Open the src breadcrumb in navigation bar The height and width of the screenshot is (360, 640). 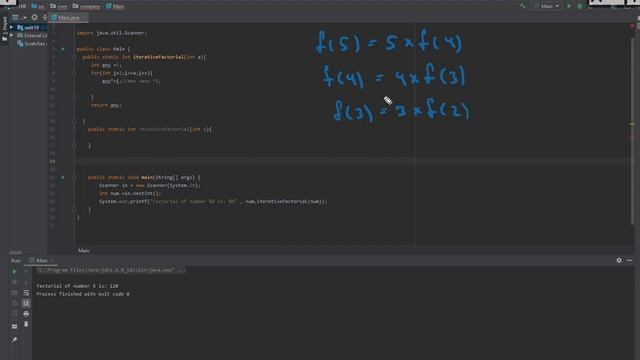point(38,6)
